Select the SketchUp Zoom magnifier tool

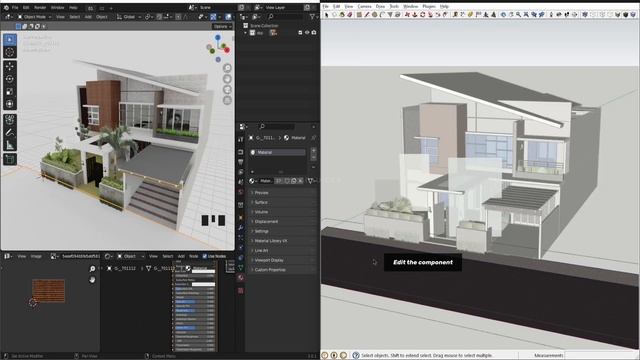518,15
